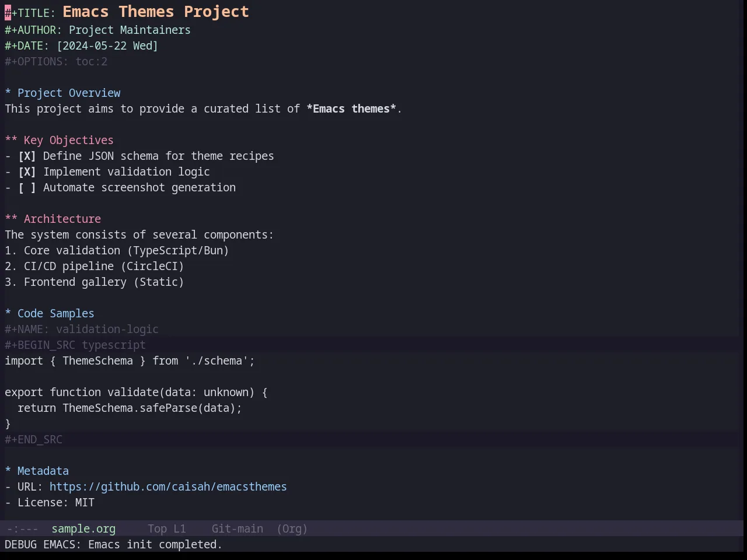The image size is (747, 560).
Task: Place cursor on 'Emacs Themes Project' title
Action: pos(156,12)
